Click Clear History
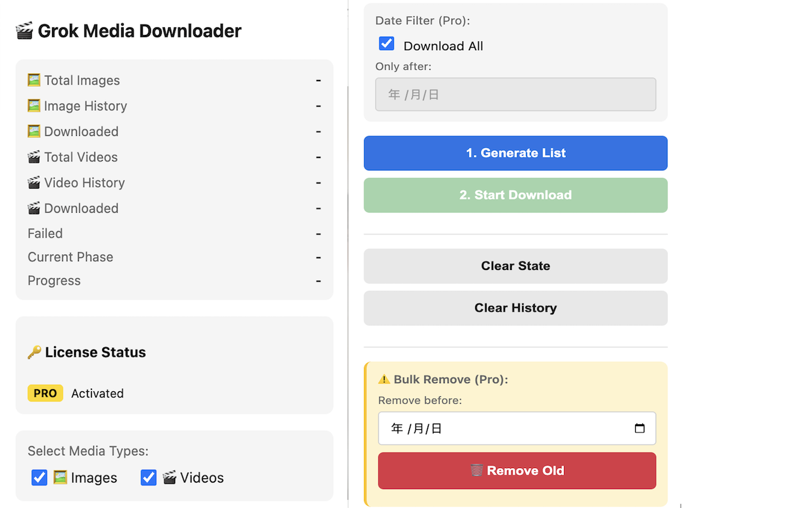This screenshot has width=812, height=508. [515, 307]
